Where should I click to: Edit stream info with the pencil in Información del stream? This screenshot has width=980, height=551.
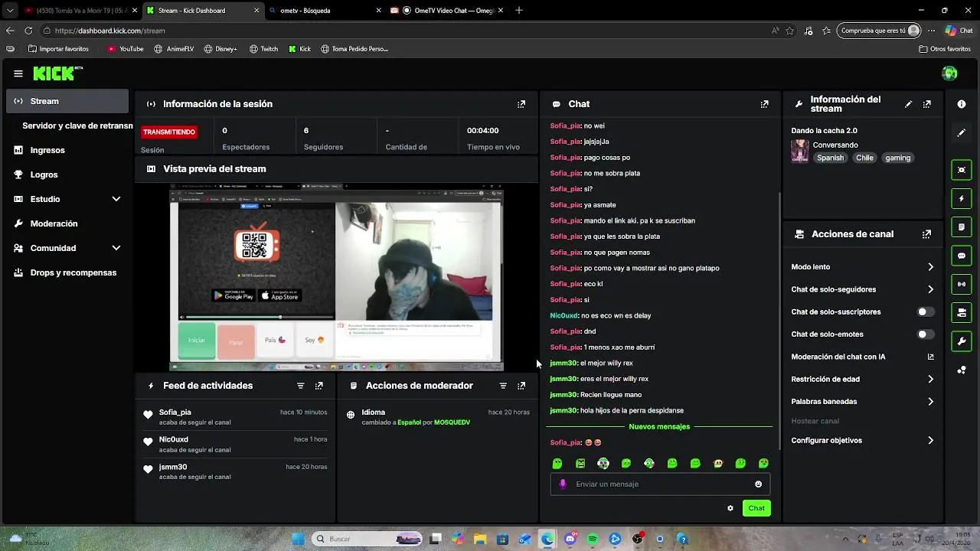(908, 104)
